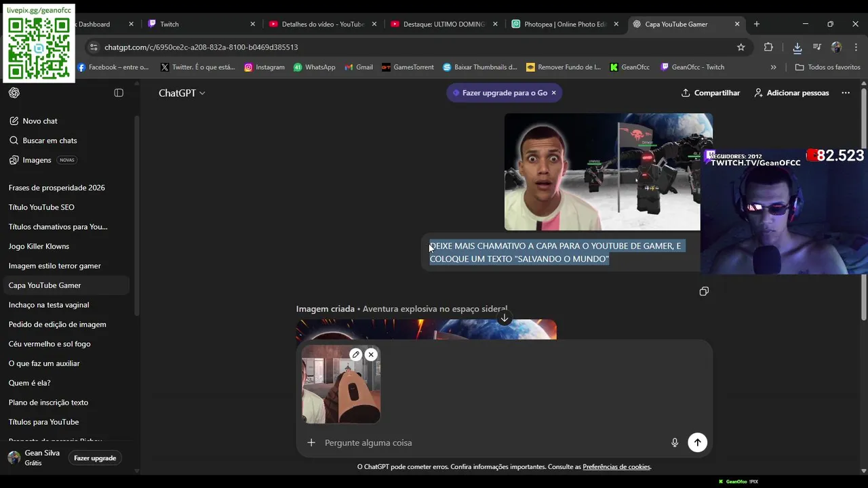Switch to Destaque: ULTIMO DOMING tab
The width and height of the screenshot is (868, 488).
444,24
